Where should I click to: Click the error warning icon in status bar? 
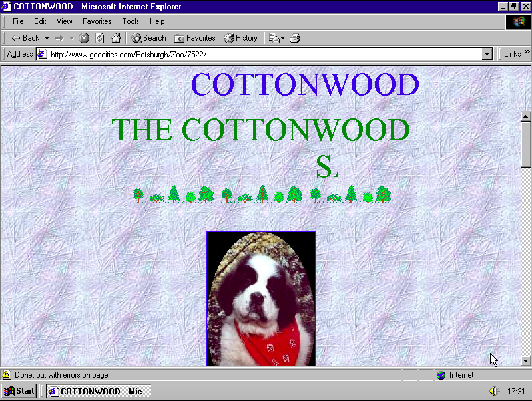[7, 375]
